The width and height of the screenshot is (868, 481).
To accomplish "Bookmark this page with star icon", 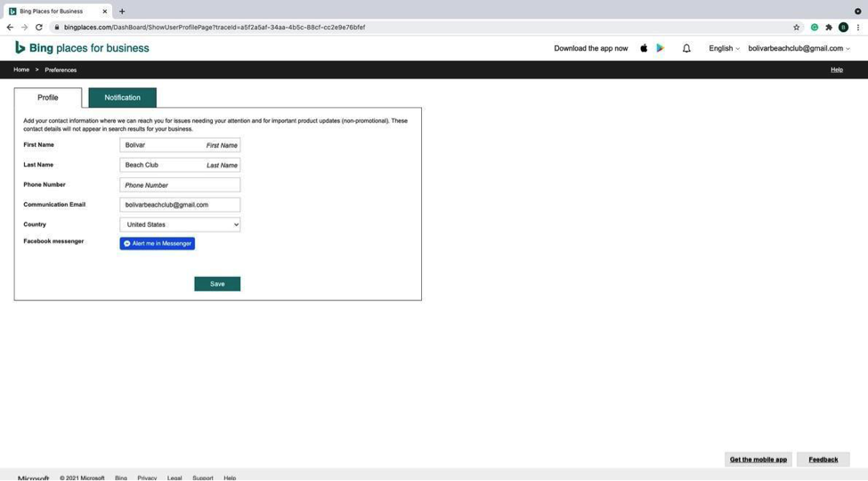I will 797,27.
